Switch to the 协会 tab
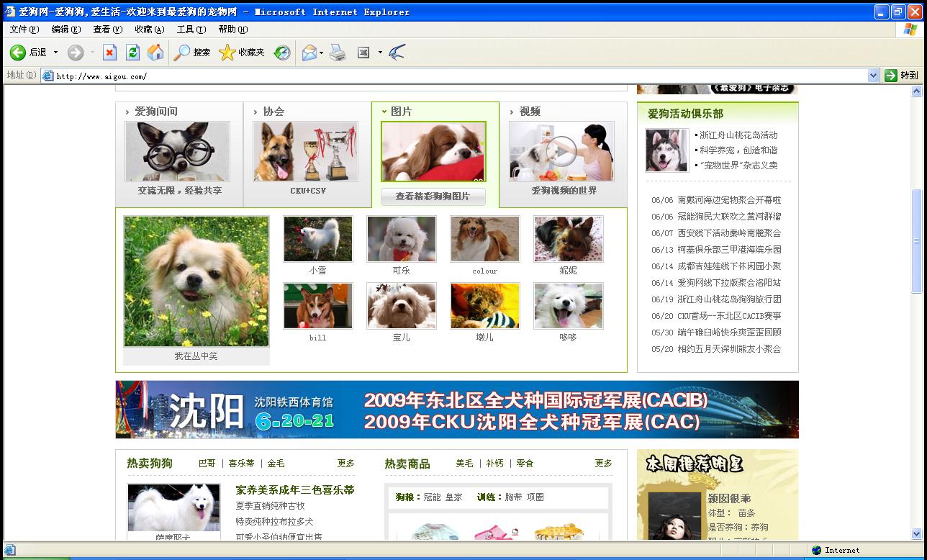This screenshot has height=560, width=927. pos(273,112)
